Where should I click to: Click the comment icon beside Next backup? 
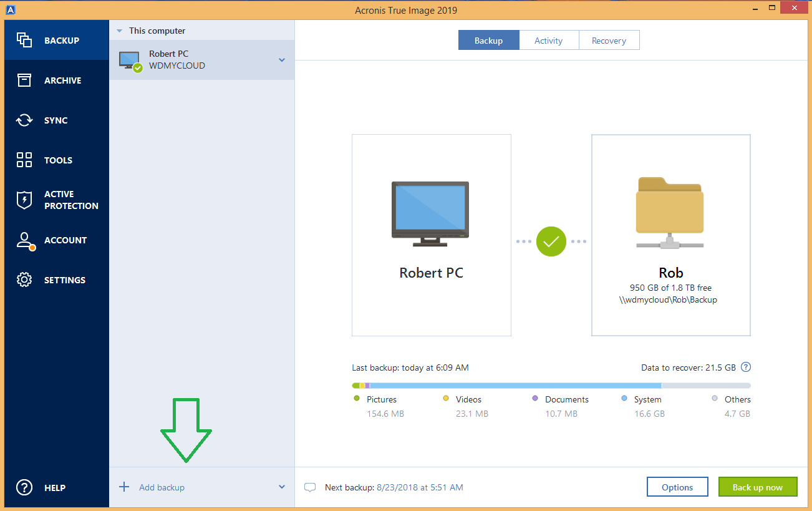coord(310,487)
